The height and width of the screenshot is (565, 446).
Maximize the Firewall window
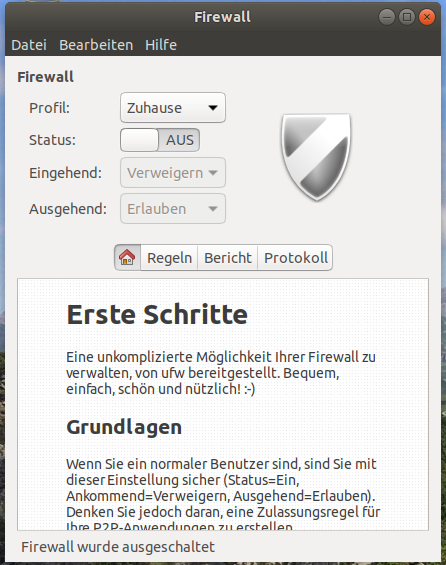407,17
